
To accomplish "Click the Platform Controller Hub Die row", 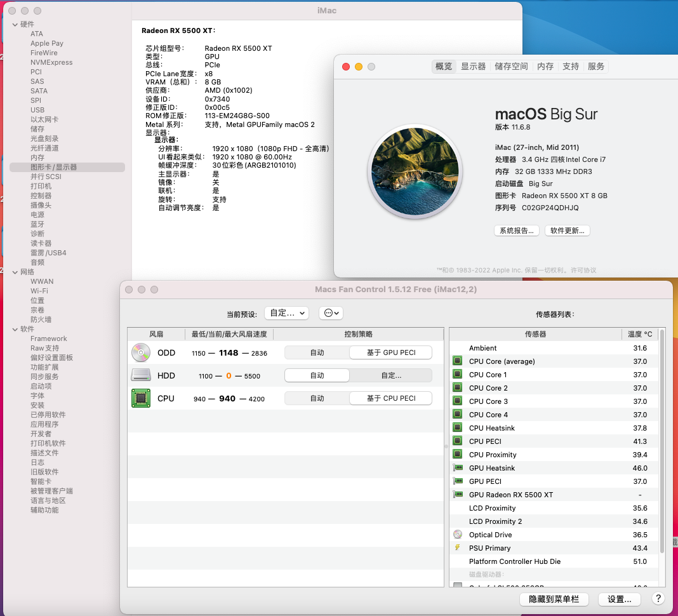I will pos(554,561).
